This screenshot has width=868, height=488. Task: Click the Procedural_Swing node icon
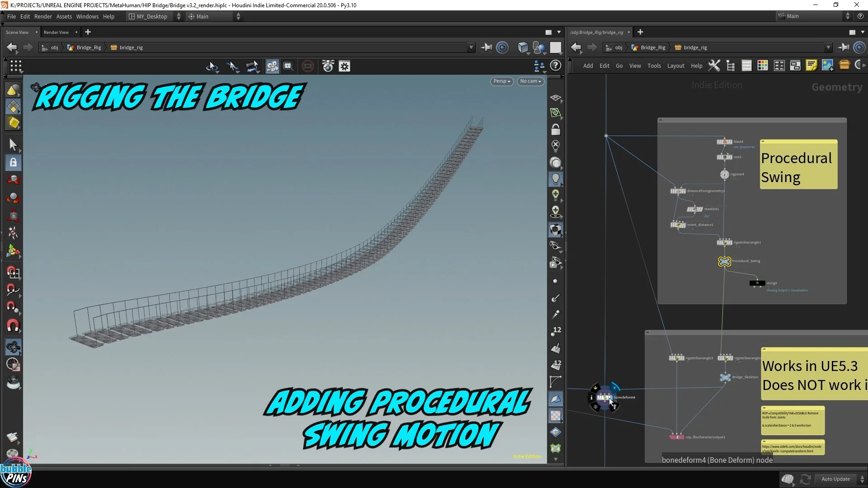pos(724,262)
